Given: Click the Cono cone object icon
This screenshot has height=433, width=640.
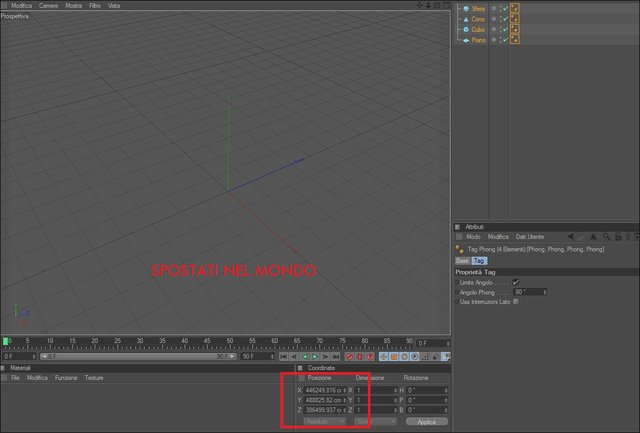Looking at the screenshot, I should 466,19.
